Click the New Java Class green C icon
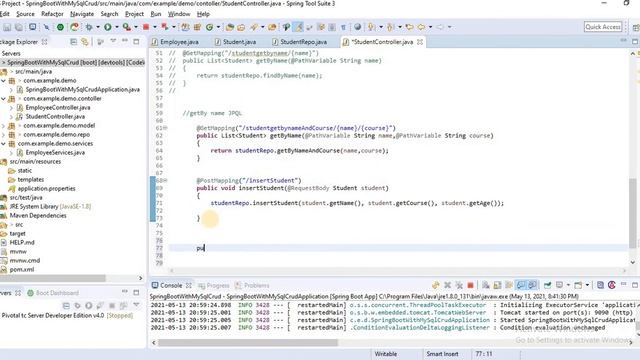The image size is (640, 360). point(209,27)
